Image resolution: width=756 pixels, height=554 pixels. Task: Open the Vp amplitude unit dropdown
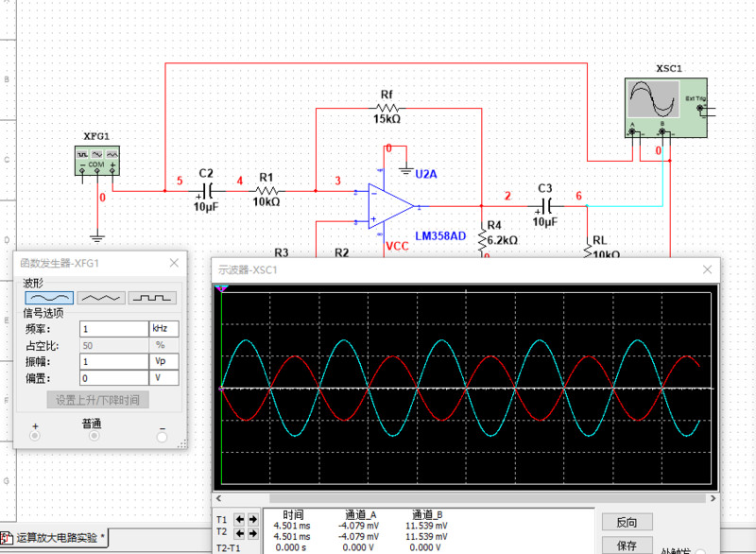click(x=163, y=361)
